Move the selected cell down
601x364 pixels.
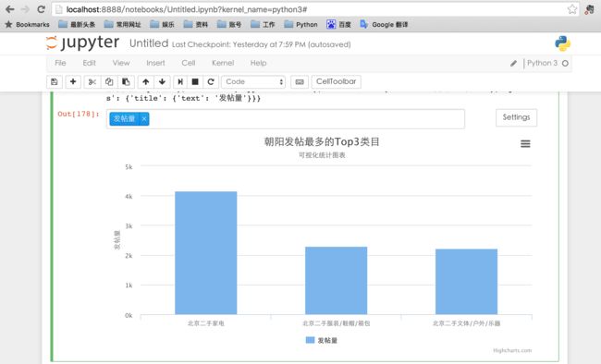click(162, 81)
